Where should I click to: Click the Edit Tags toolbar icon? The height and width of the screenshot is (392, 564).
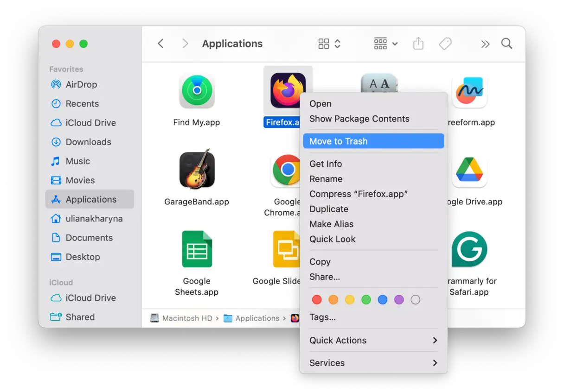[x=445, y=44]
